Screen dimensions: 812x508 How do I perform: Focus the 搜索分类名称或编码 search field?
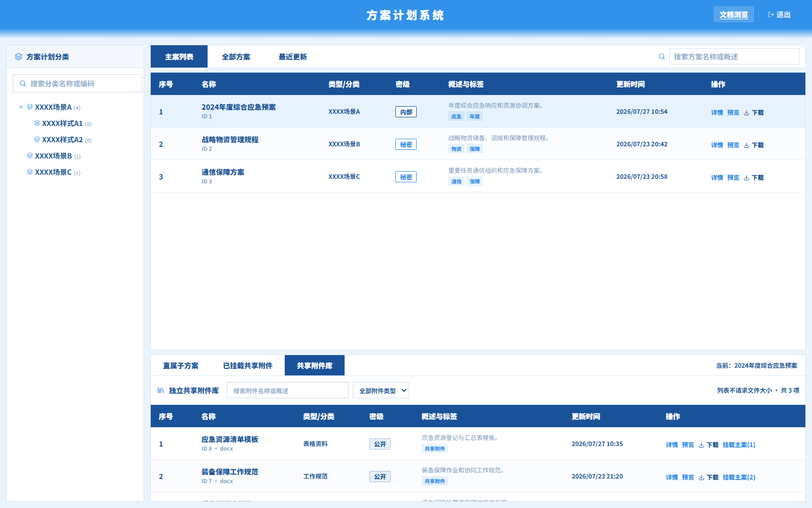click(77, 83)
